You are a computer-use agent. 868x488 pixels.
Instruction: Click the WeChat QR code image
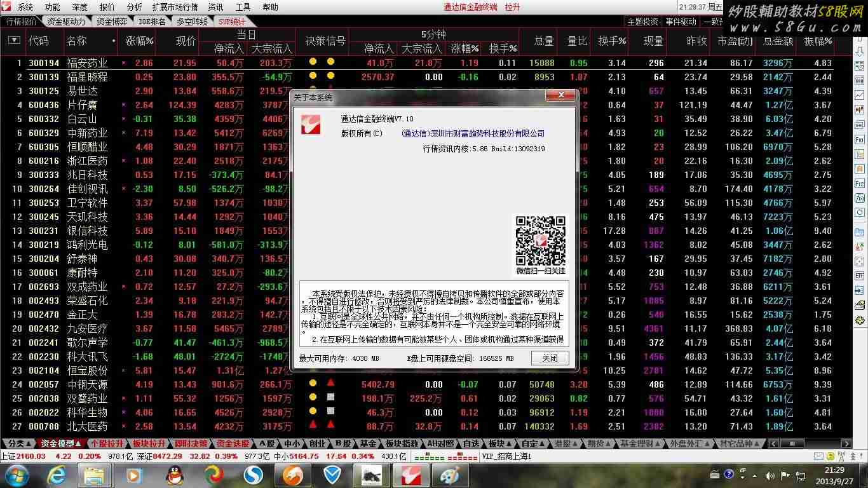541,240
